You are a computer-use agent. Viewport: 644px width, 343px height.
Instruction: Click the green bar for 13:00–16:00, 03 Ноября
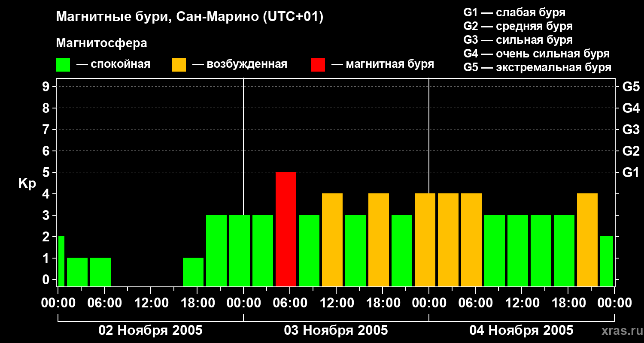(355, 250)
